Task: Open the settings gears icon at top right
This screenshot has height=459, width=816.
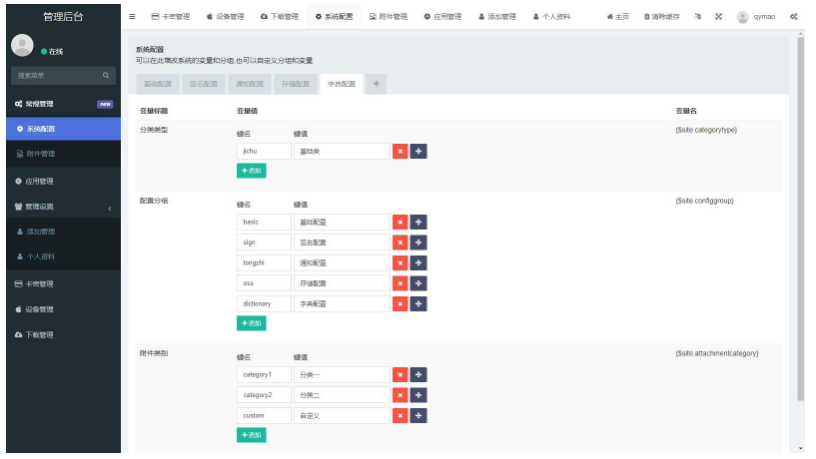Action: click(x=793, y=17)
